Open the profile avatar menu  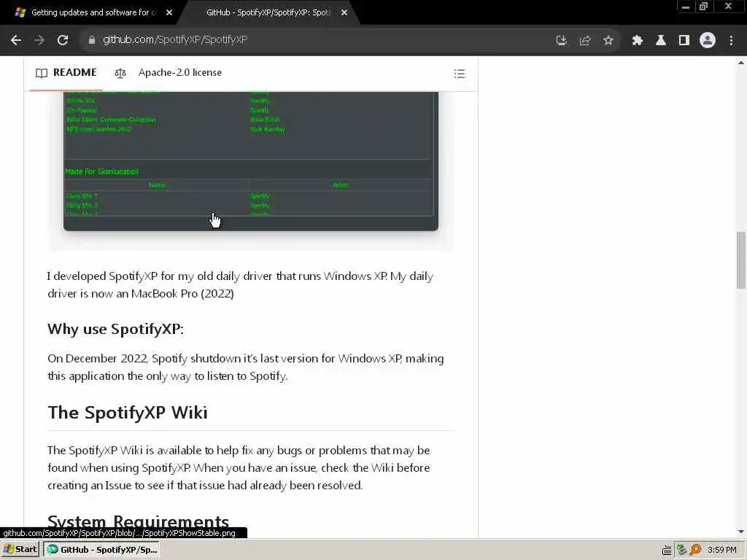(708, 41)
